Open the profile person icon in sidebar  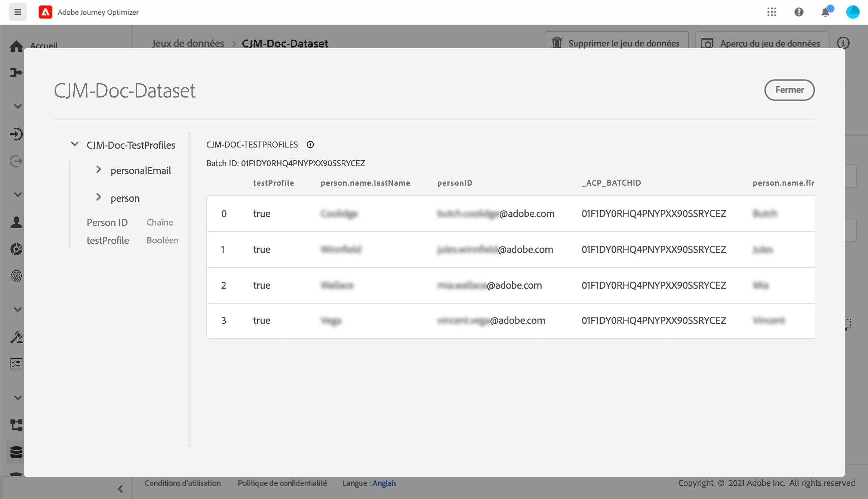[16, 222]
